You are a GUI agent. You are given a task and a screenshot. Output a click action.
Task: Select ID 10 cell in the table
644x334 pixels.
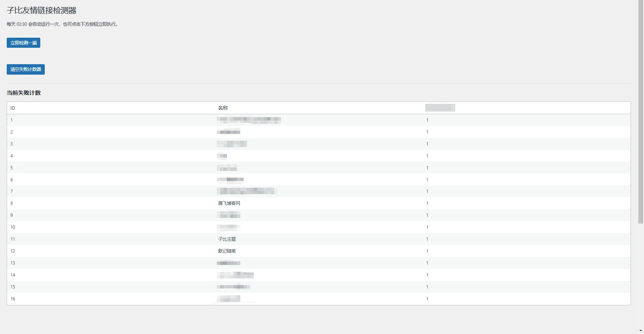coord(13,227)
